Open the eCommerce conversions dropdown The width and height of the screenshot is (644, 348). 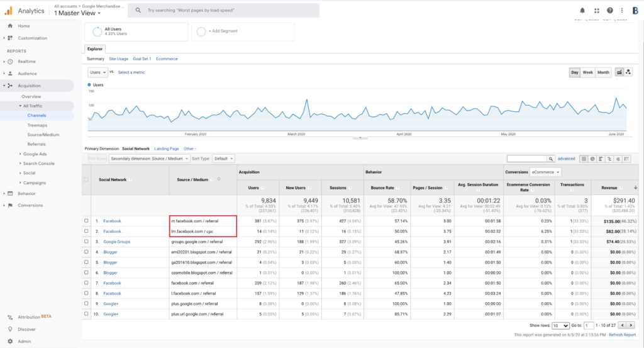545,172
